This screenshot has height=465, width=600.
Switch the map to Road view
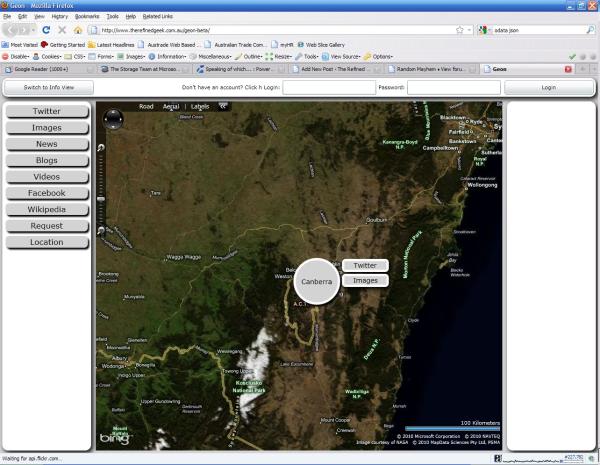146,106
